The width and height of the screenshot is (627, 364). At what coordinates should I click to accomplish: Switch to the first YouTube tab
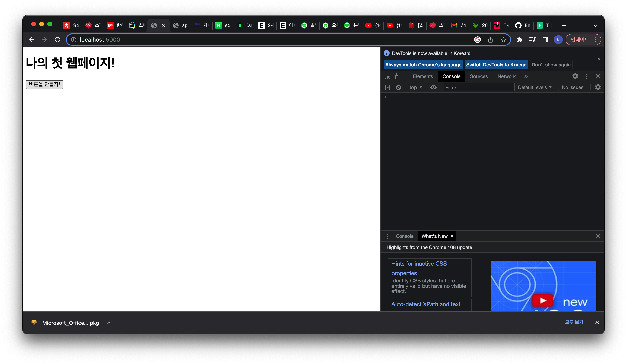(x=372, y=25)
